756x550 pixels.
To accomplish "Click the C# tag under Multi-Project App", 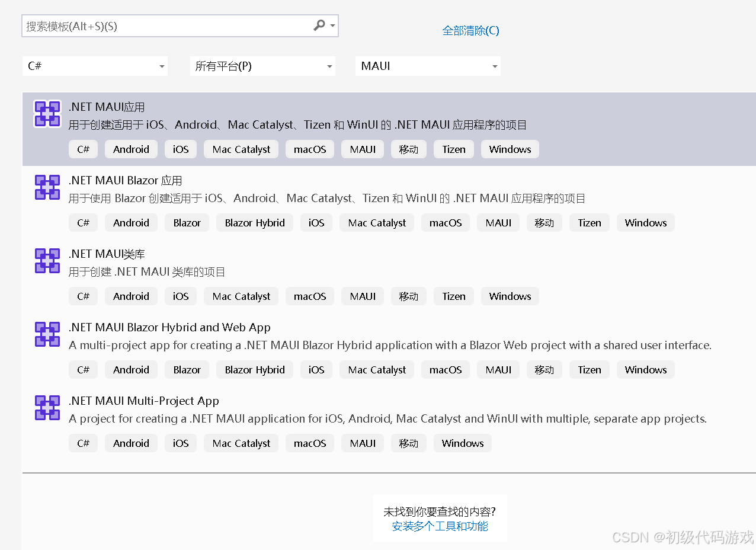I will pyautogui.click(x=83, y=443).
